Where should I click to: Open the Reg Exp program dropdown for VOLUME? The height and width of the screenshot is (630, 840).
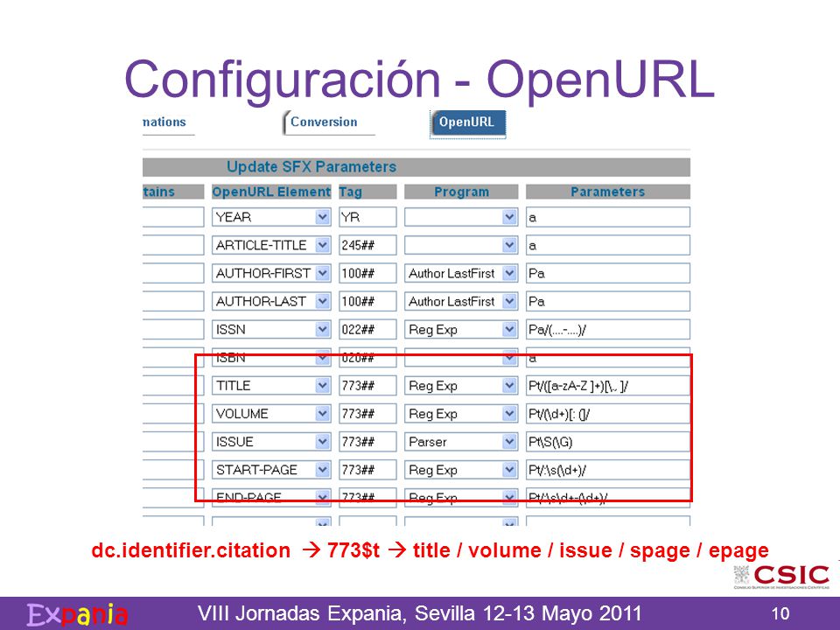click(x=461, y=414)
